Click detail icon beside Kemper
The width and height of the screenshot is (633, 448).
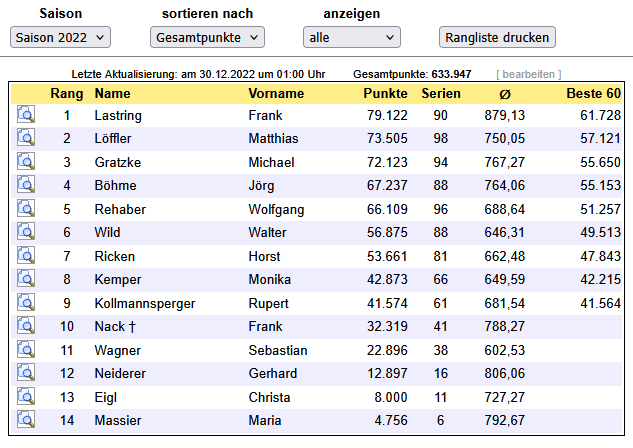[26, 279]
